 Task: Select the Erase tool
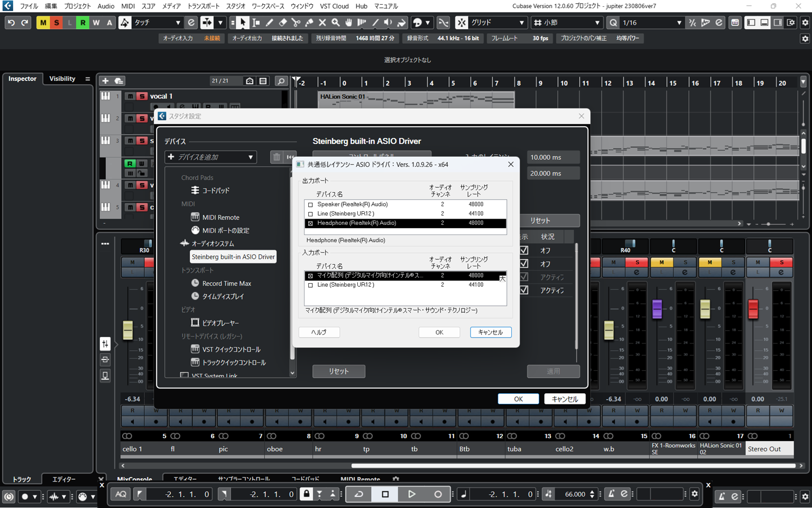coord(282,23)
